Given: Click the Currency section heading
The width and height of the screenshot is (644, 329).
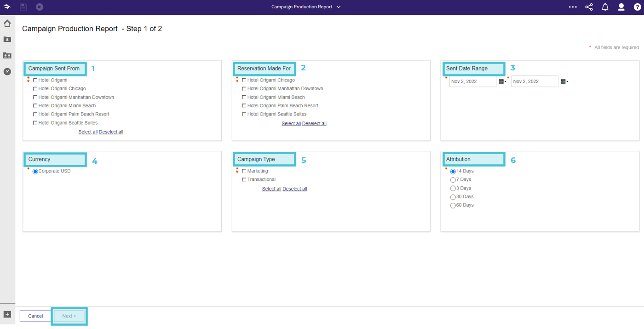Looking at the screenshot, I should coord(39,159).
